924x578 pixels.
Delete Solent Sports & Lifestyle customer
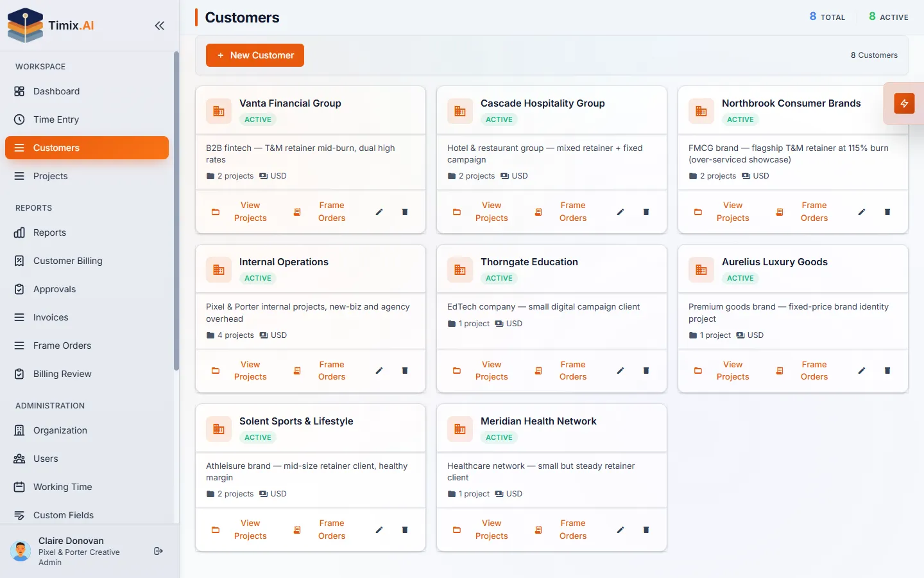(405, 530)
